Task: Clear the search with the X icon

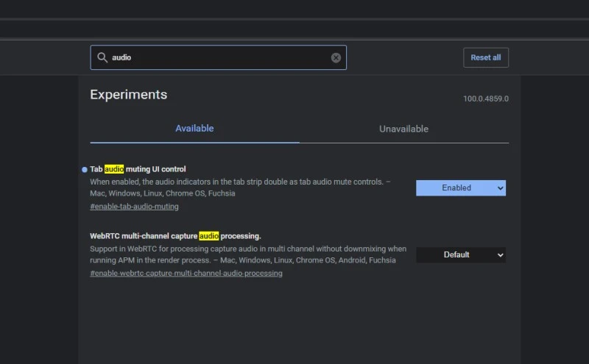Action: pos(336,57)
